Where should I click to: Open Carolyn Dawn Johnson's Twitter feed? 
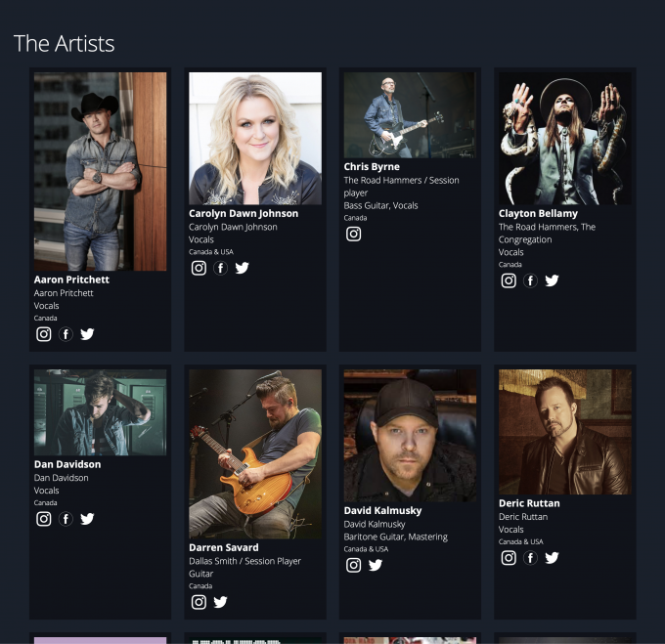[x=243, y=268]
